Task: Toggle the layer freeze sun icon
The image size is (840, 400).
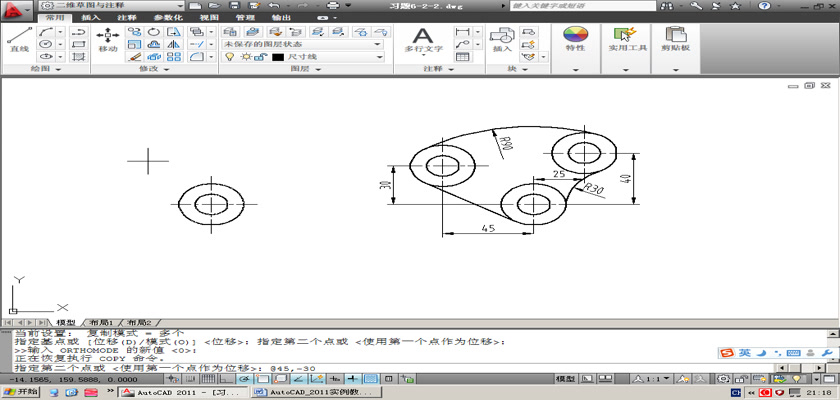Action: click(x=243, y=58)
